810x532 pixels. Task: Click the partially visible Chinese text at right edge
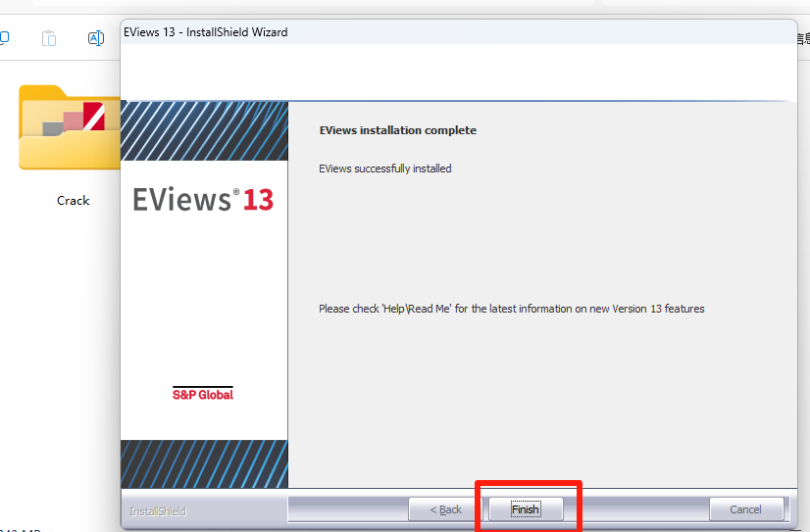pos(803,38)
